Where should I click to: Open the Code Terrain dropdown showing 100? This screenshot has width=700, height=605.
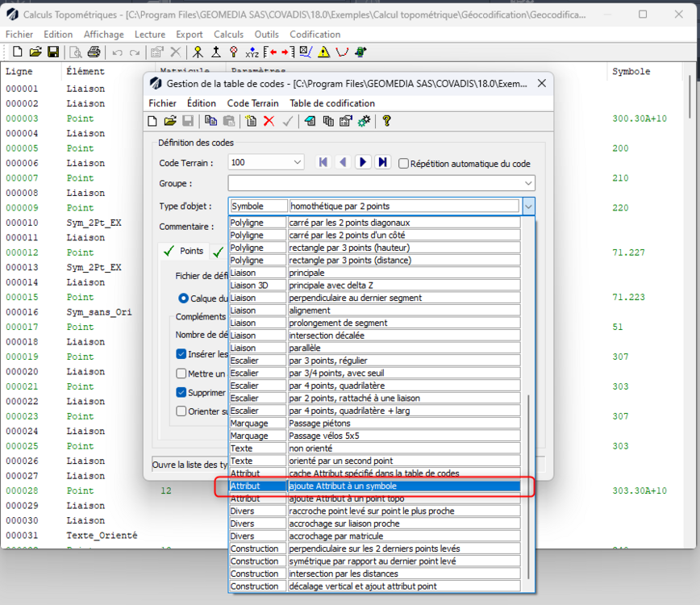[x=266, y=162]
